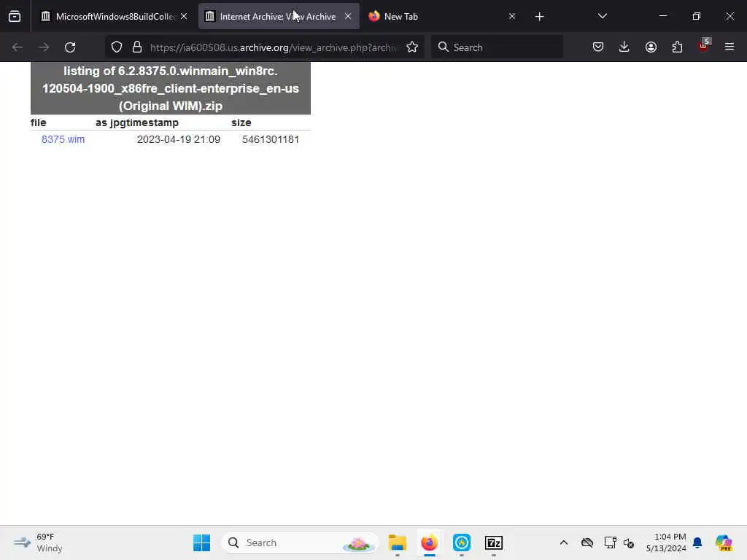This screenshot has height=560, width=747.
Task: Go forward one page
Action: coord(44,47)
